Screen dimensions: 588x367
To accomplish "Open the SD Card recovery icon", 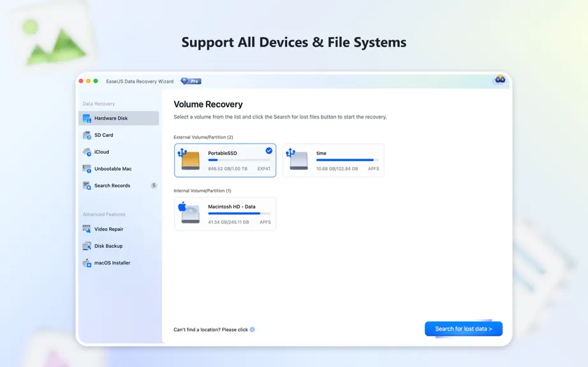I will 87,135.
